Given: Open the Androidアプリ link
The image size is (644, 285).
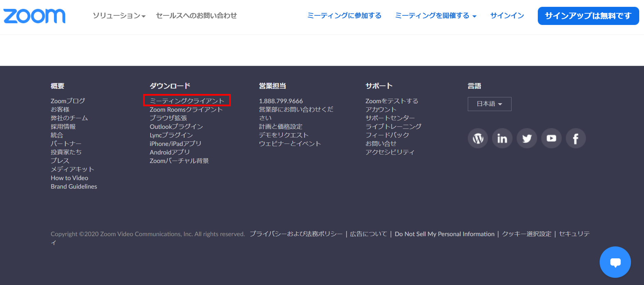Looking at the screenshot, I should pyautogui.click(x=170, y=152).
